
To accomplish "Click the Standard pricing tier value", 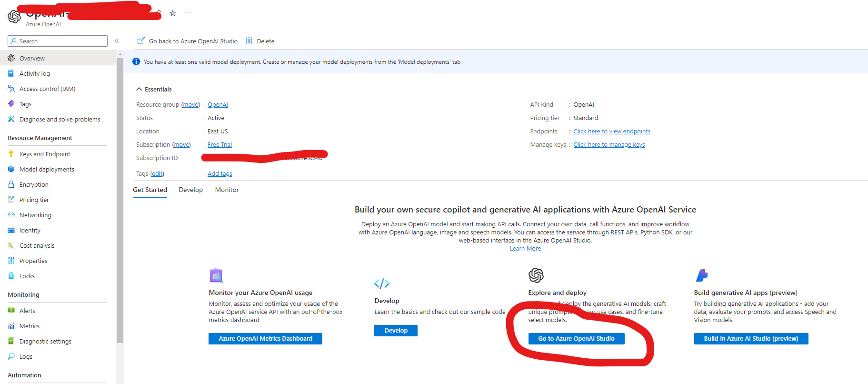I will pyautogui.click(x=586, y=118).
